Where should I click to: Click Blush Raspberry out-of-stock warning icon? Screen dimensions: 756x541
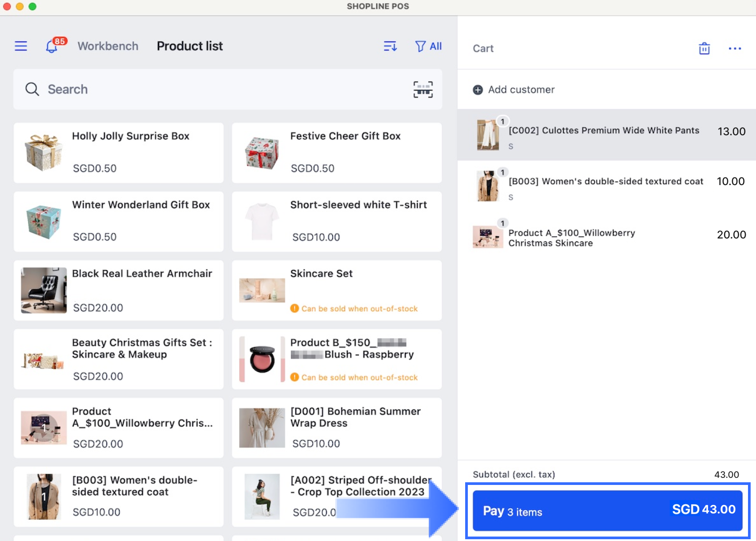(294, 377)
